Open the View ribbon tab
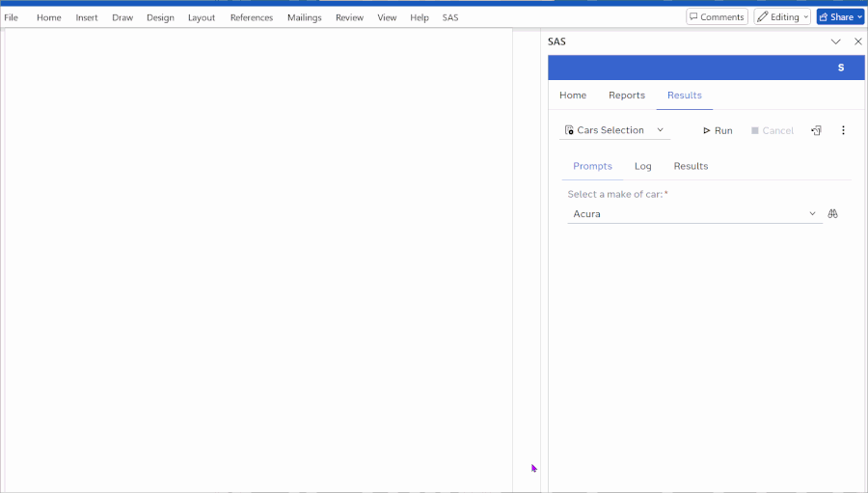 click(387, 17)
